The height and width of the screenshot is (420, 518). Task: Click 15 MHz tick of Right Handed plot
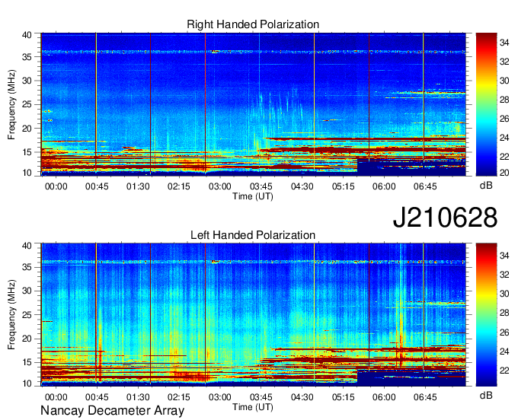coord(27,152)
